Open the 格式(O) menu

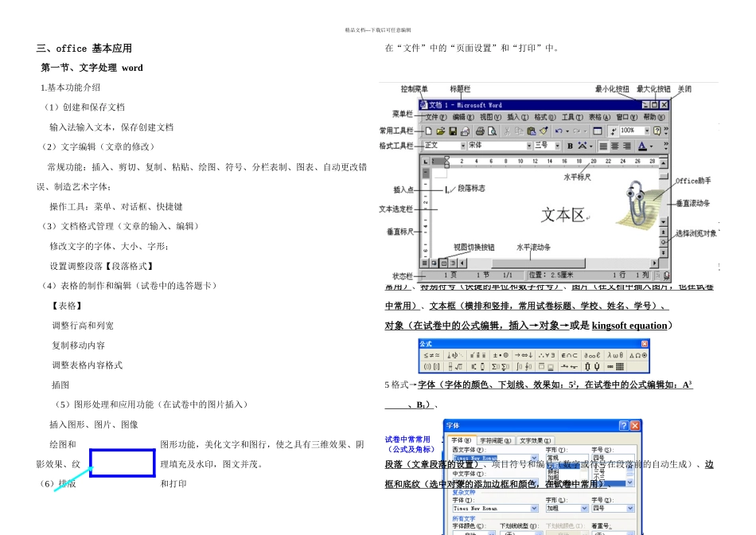tap(545, 117)
